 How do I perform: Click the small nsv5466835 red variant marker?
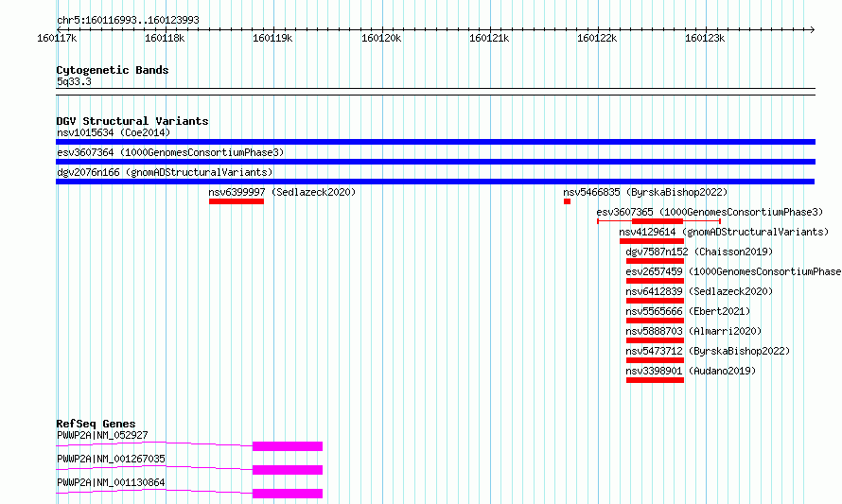tap(567, 201)
